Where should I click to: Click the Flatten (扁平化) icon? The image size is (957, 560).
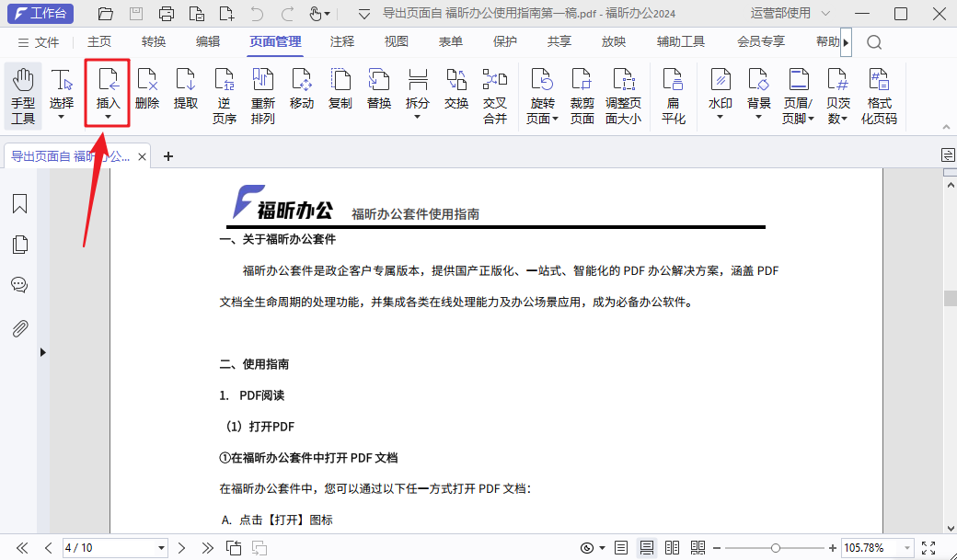click(674, 96)
